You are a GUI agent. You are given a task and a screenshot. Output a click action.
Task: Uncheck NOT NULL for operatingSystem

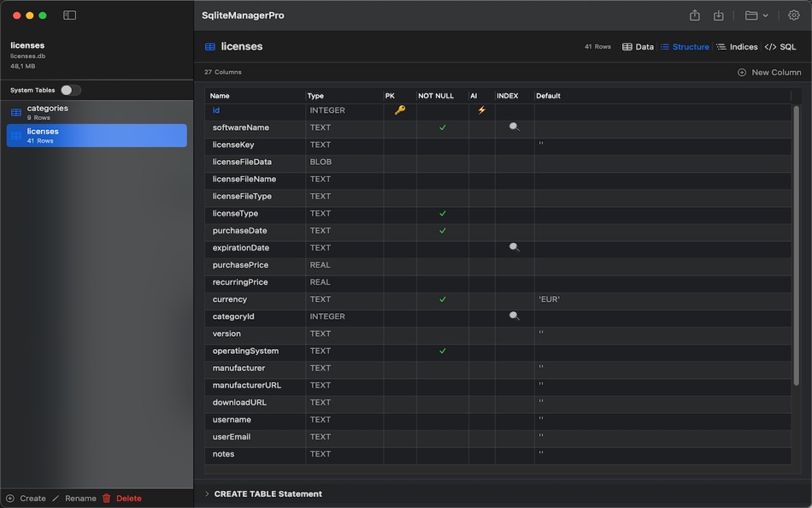point(442,351)
